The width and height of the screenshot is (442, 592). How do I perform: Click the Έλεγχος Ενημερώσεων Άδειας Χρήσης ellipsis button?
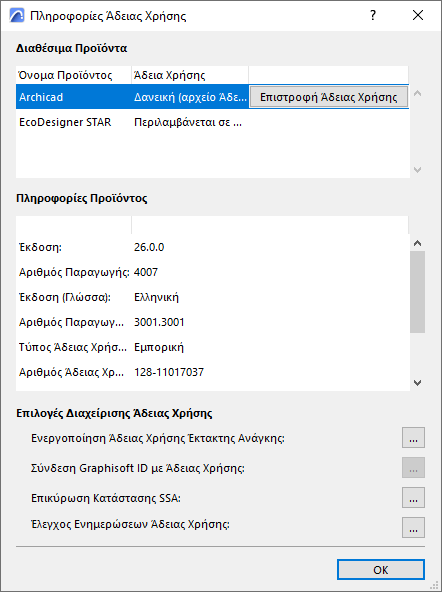413,527
